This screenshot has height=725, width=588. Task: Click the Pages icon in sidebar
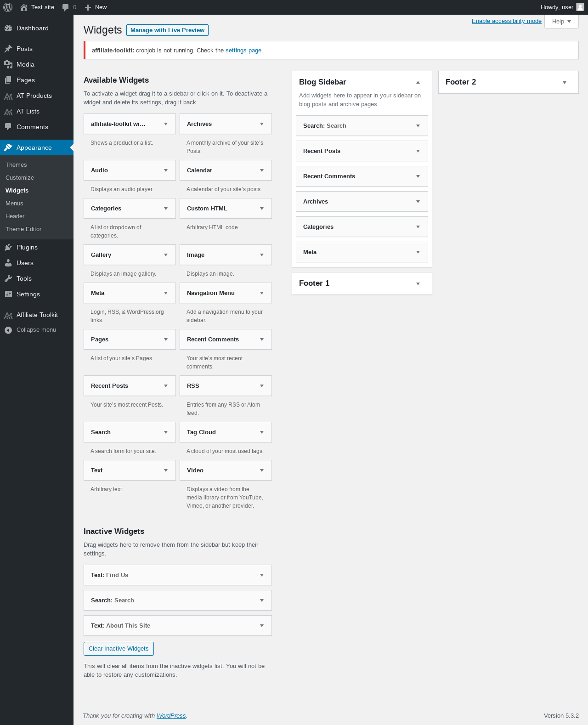[8, 80]
